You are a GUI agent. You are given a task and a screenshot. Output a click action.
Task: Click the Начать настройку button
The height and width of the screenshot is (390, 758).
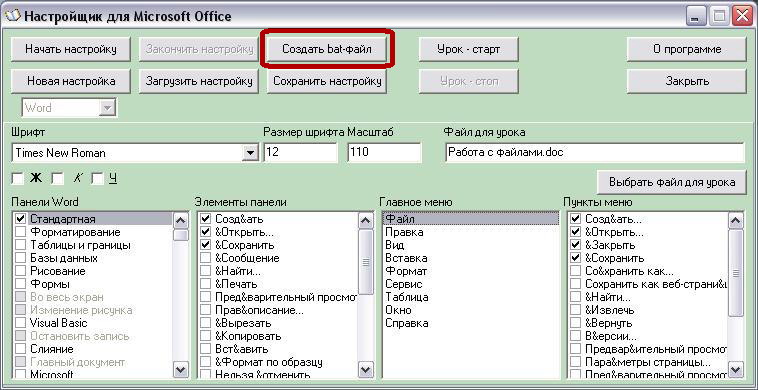tap(71, 49)
